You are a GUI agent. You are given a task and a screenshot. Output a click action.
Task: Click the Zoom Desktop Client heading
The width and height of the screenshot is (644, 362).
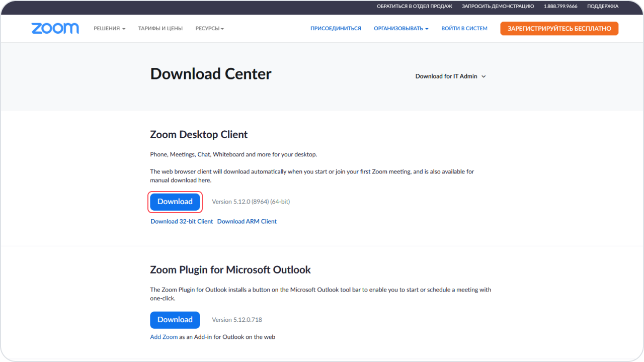(x=199, y=135)
